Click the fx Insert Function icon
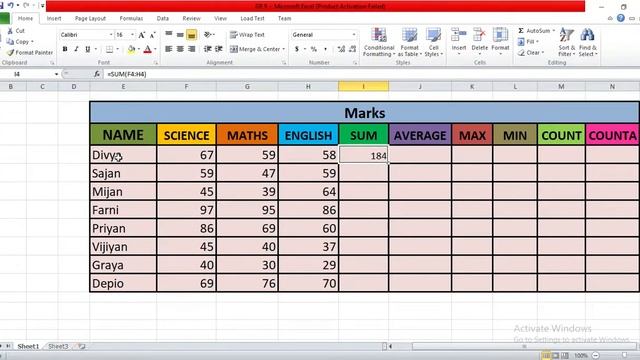The width and height of the screenshot is (640, 360). click(x=97, y=74)
